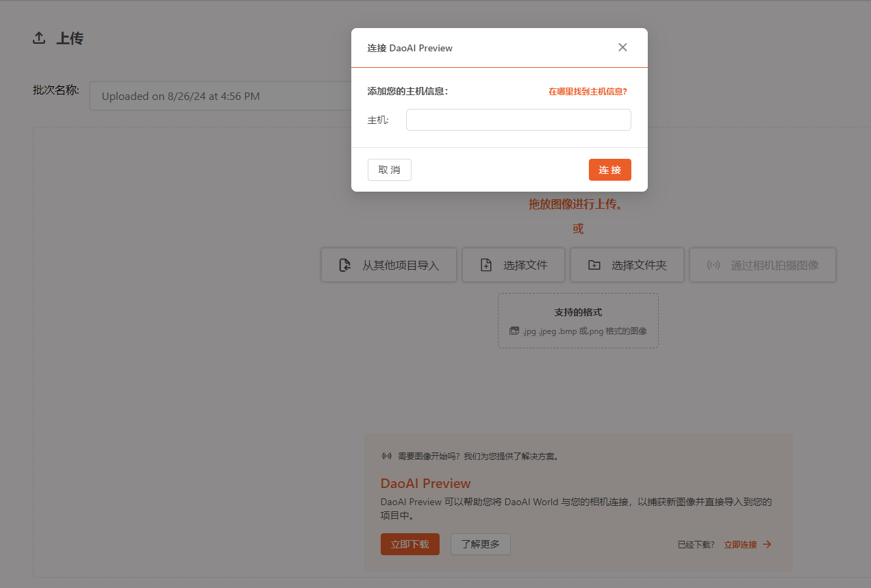Click the 批次名称 batch name field
Viewport: 871px width, 588px height.
tap(220, 96)
